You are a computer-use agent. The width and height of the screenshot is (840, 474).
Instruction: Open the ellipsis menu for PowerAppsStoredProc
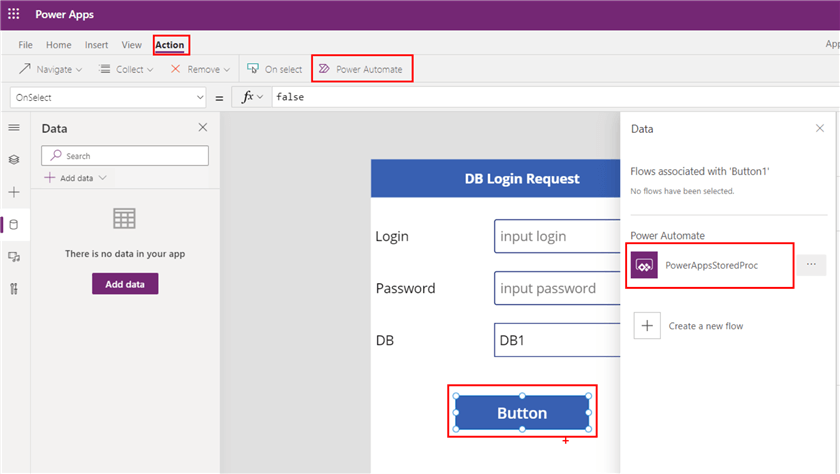[811, 265]
